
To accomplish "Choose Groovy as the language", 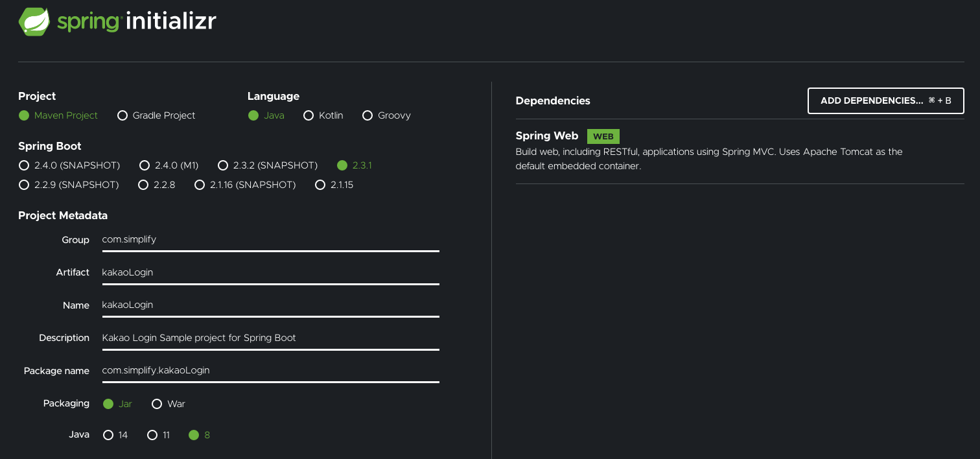I will pyautogui.click(x=367, y=115).
